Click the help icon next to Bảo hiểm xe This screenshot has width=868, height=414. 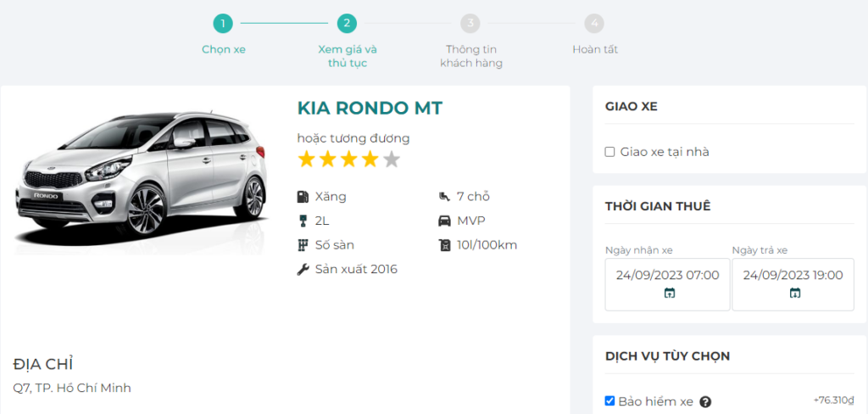tap(705, 402)
